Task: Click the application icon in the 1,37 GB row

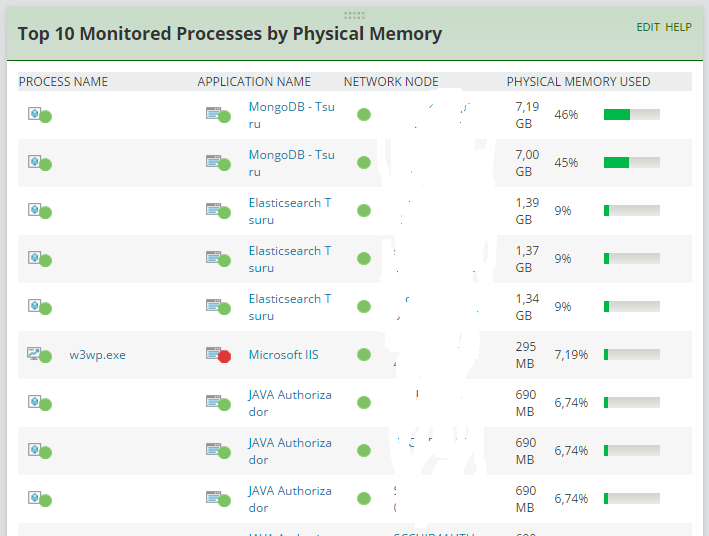Action: click(217, 259)
